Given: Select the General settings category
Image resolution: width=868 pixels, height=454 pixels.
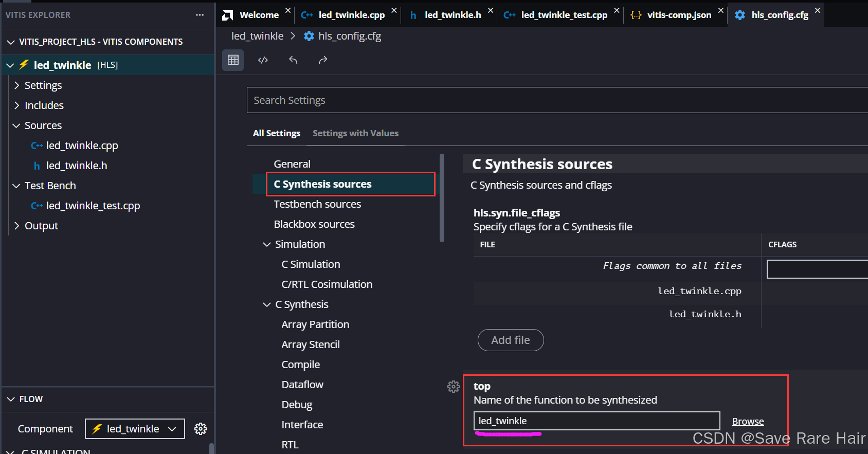Looking at the screenshot, I should (x=292, y=164).
